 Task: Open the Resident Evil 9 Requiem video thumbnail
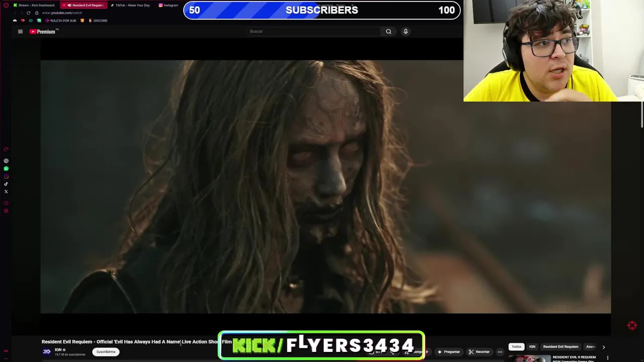[x=529, y=358]
